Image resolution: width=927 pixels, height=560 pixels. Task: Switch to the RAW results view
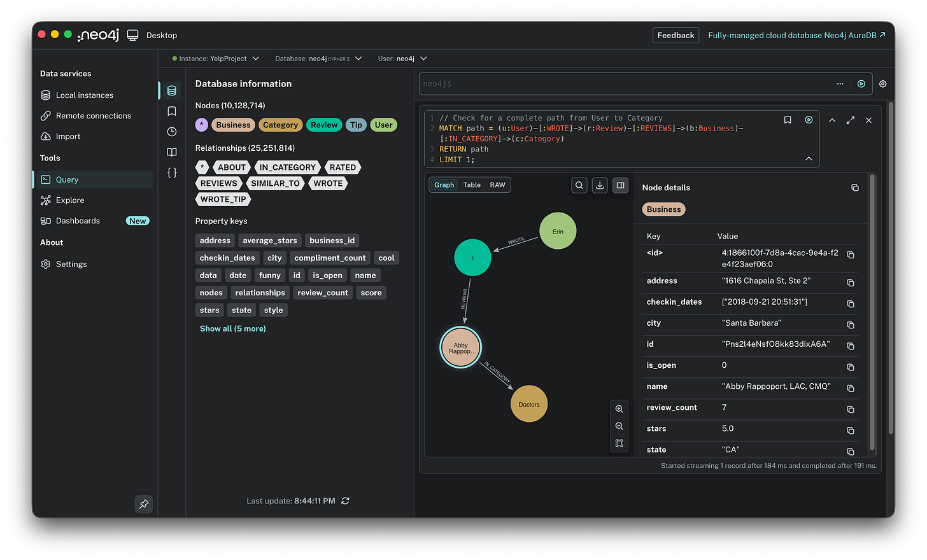497,185
